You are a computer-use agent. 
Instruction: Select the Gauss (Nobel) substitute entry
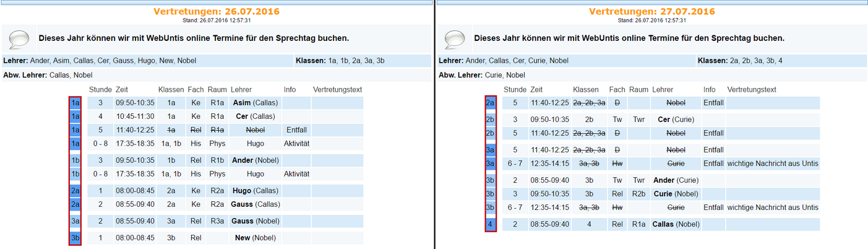point(256,221)
